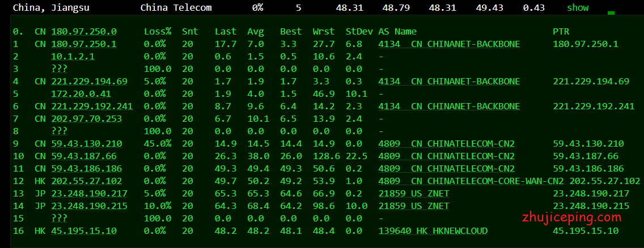Screen dimensions: 644x248
Task: Click the underlined 23.248.190.215 address in hop 14
Action: 89,206
